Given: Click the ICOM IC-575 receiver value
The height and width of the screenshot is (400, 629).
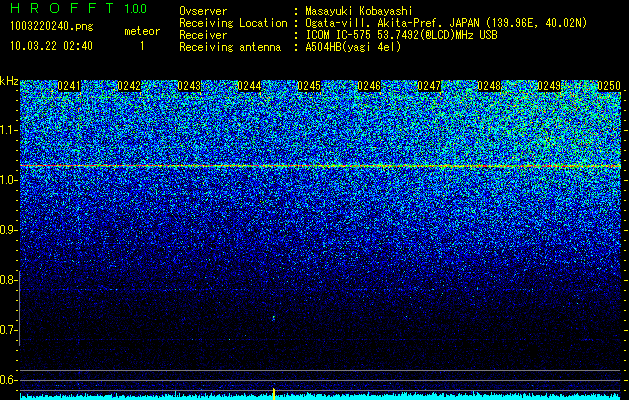Looking at the screenshot, I should [x=401, y=35].
